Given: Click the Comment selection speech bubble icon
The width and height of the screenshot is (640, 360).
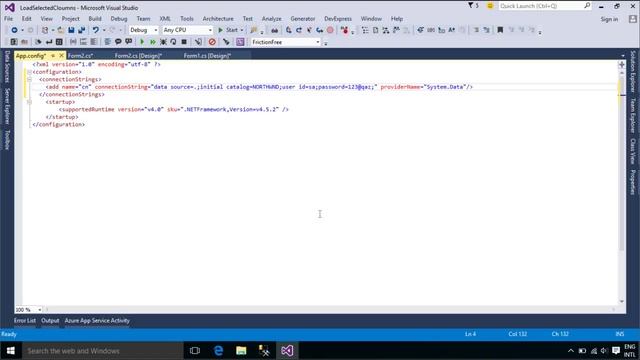Looking at the screenshot, I should (x=118, y=42).
